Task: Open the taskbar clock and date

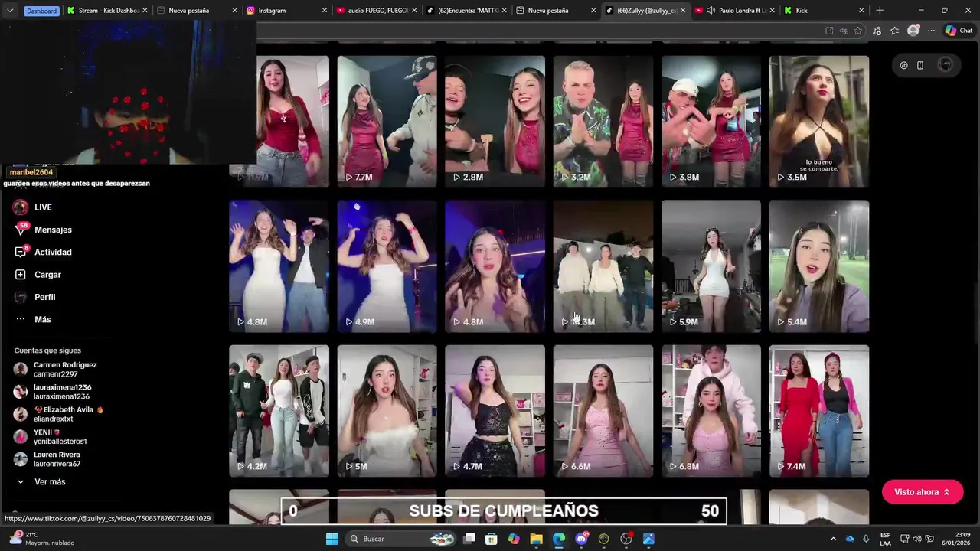Action: point(957,539)
